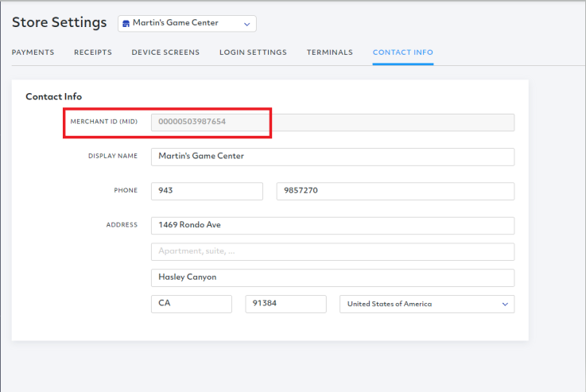Image resolution: width=586 pixels, height=392 pixels.
Task: Switch to the Receipts tab
Action: pos(93,52)
